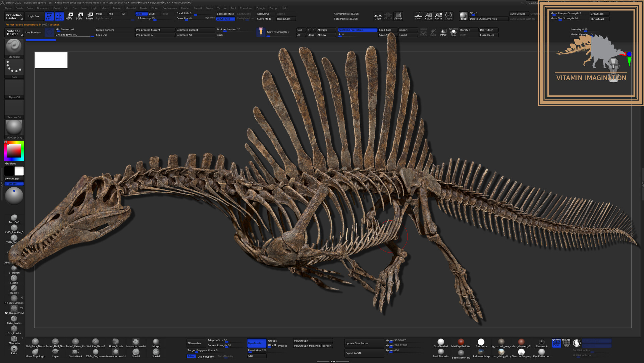The height and width of the screenshot is (363, 644).
Task: Enable the Rgb channel
Action: [x=111, y=14]
